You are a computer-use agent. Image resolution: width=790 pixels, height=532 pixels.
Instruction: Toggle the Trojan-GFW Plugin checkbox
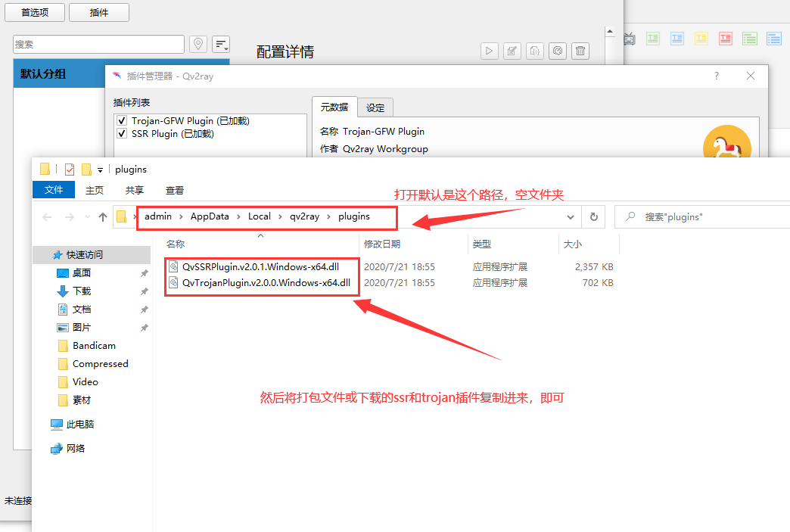[121, 121]
